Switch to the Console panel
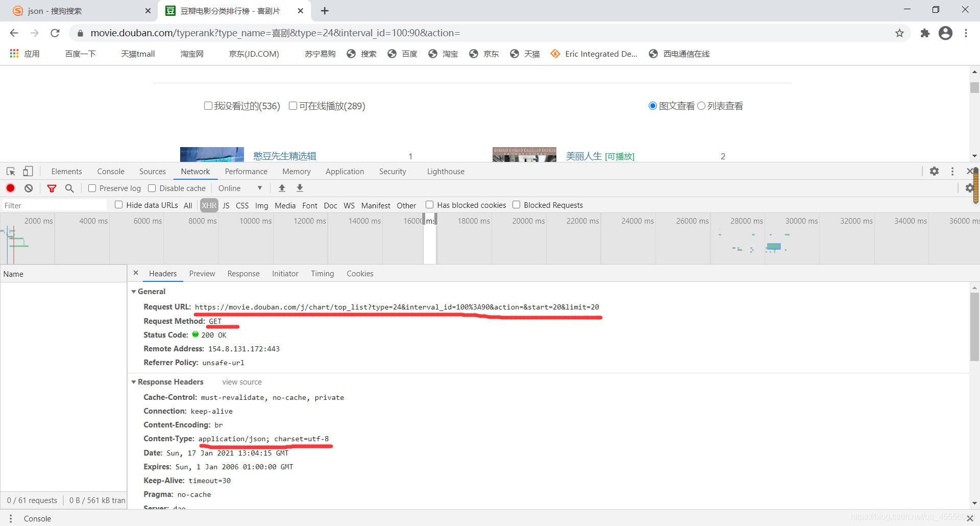 pyautogui.click(x=111, y=172)
